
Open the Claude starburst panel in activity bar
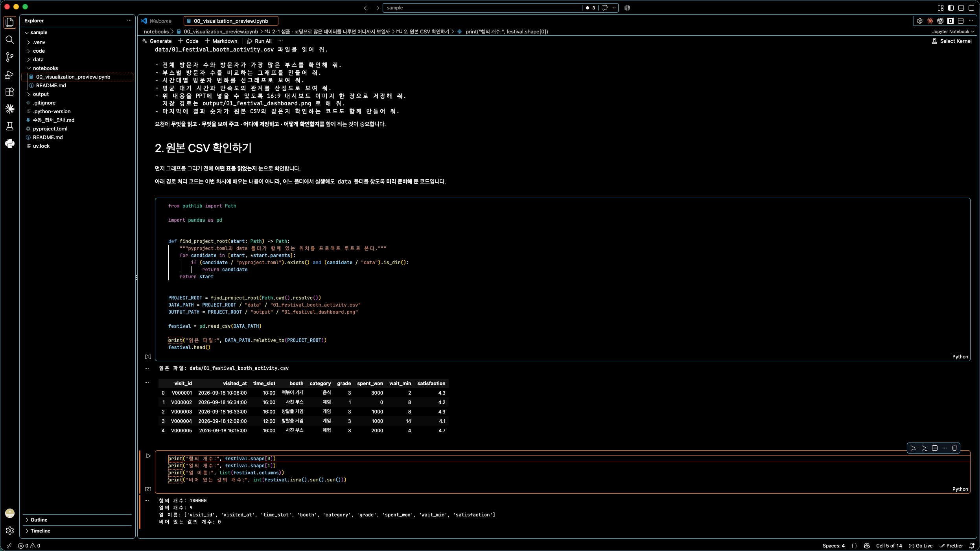point(10,109)
